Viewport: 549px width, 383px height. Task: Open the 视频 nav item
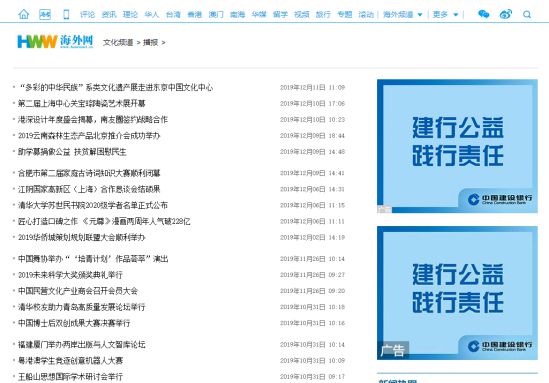tap(301, 15)
